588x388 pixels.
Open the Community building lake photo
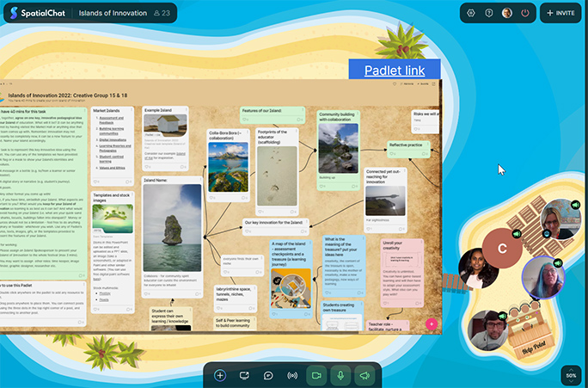click(338, 148)
